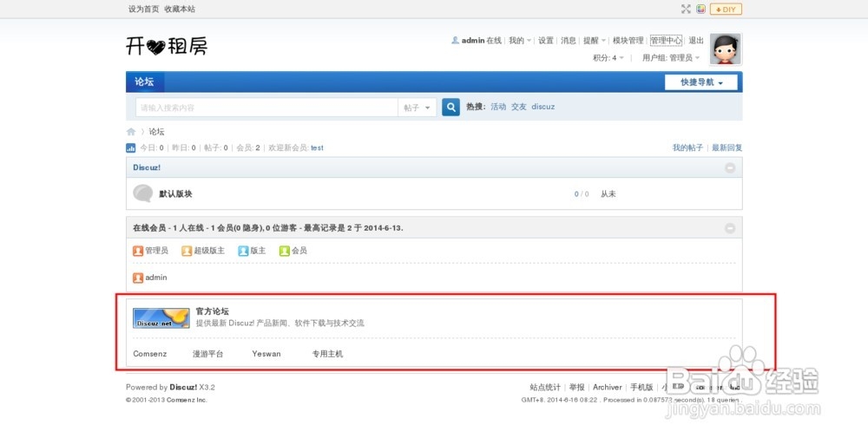Image resolution: width=868 pixels, height=438 pixels.
Task: Collapse the Discuz! category section
Action: (x=730, y=167)
